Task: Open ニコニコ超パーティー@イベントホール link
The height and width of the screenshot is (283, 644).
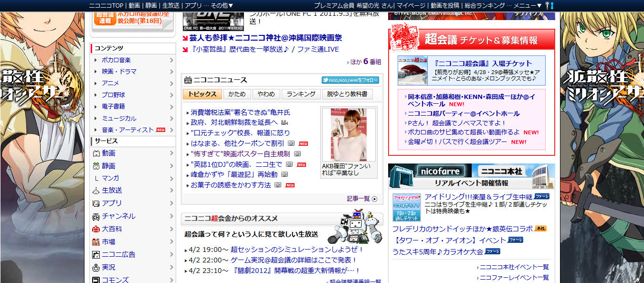Action: click(x=464, y=113)
